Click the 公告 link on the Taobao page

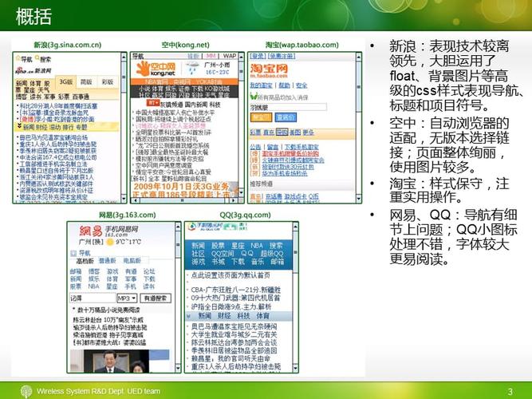[x=255, y=147]
